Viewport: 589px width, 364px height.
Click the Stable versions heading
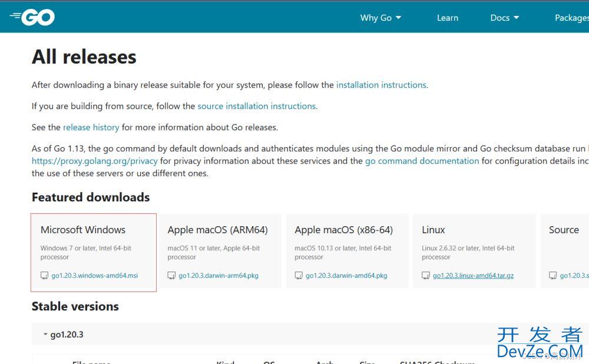tap(75, 306)
